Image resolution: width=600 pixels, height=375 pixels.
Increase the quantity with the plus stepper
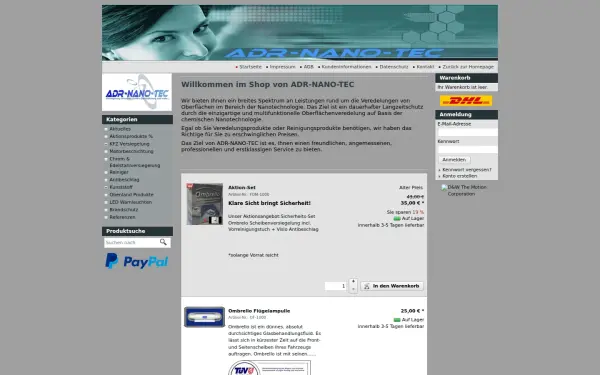point(353,282)
